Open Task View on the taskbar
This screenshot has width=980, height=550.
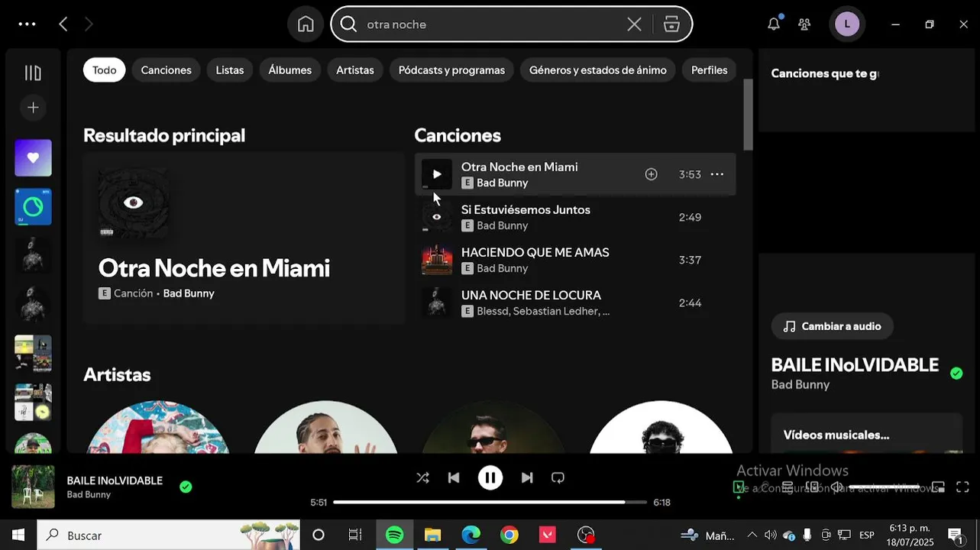pyautogui.click(x=355, y=535)
